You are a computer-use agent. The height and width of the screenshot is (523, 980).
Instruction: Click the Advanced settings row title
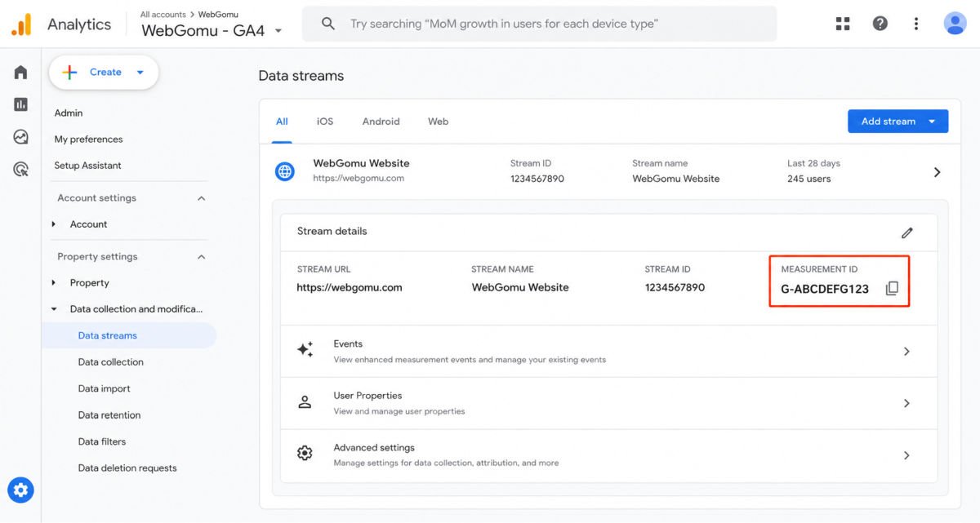(x=374, y=448)
